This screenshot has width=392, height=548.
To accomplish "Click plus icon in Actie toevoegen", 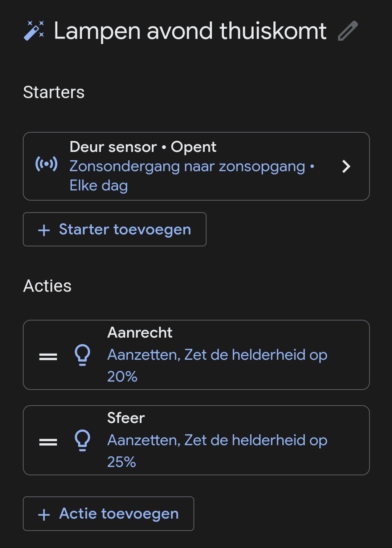I will click(44, 514).
